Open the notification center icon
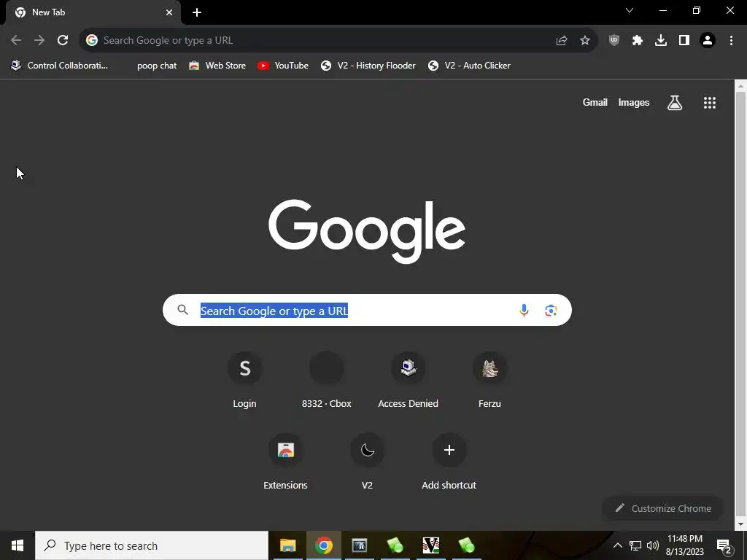Image resolution: width=747 pixels, height=560 pixels. click(724, 545)
